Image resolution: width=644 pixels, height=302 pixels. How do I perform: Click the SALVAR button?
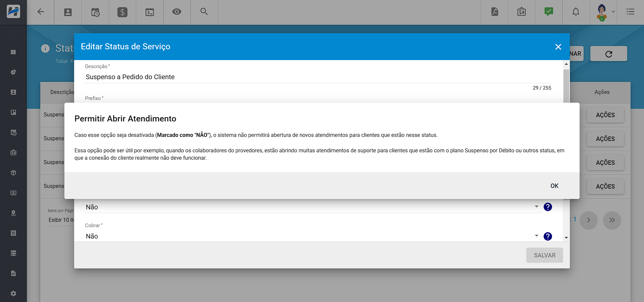pos(544,255)
